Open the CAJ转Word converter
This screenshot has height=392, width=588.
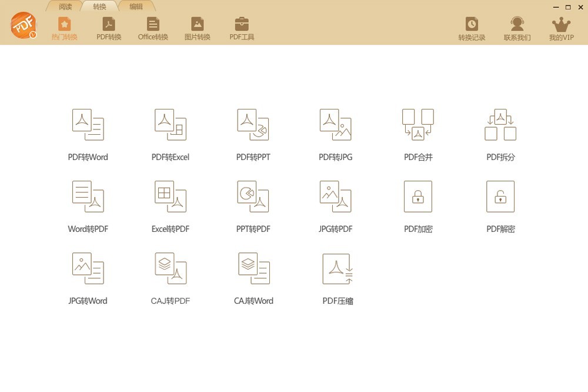tap(253, 269)
